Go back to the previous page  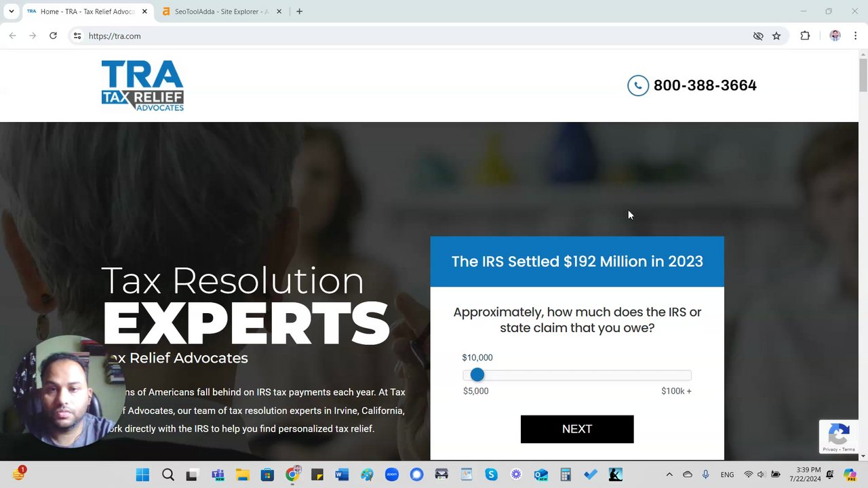pos(12,36)
